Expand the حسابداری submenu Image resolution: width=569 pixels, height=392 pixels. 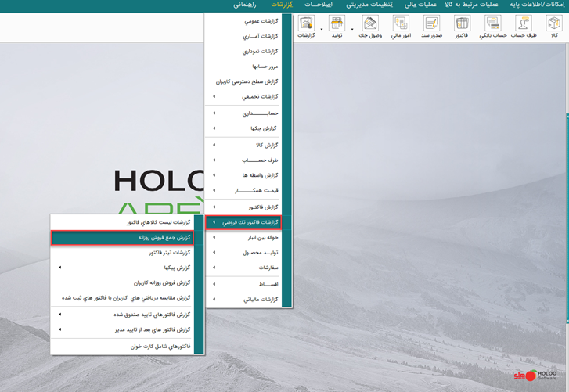[243, 113]
